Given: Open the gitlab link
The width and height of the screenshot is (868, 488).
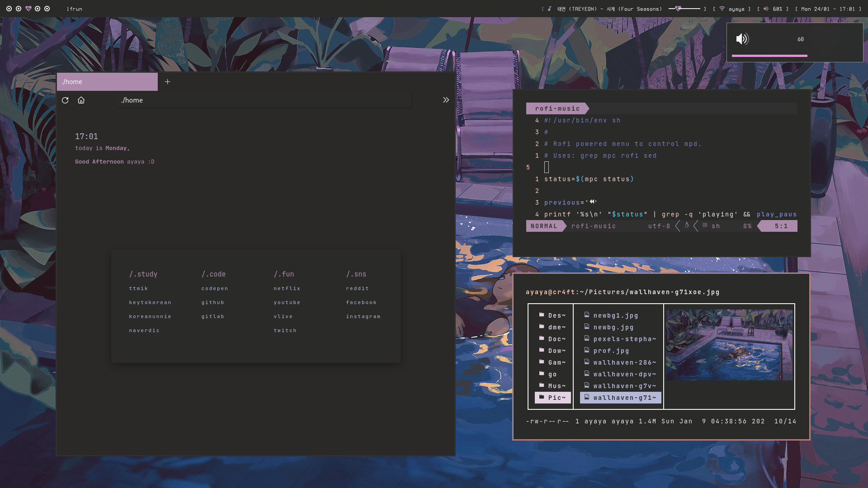Looking at the screenshot, I should pos(213,316).
